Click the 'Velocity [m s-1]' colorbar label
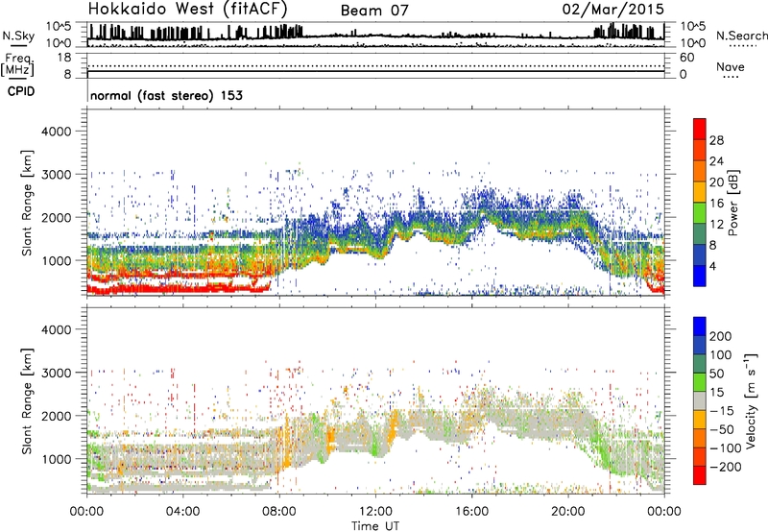 pyautogui.click(x=751, y=400)
